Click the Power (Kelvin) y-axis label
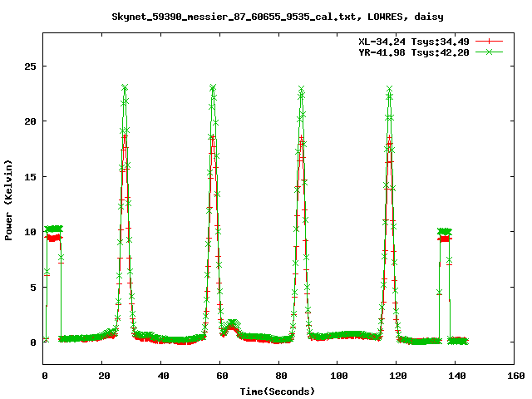 (8, 200)
